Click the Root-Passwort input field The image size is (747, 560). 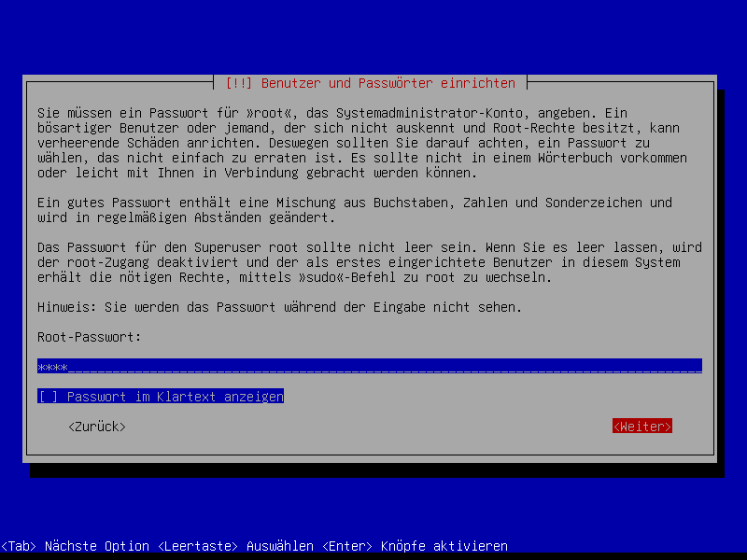(369, 366)
